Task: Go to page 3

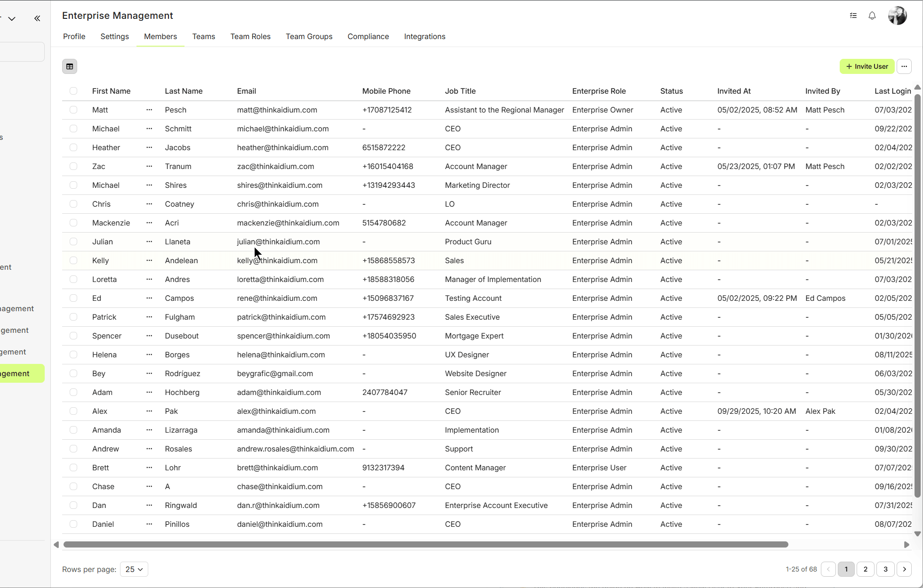Action: [885, 569]
